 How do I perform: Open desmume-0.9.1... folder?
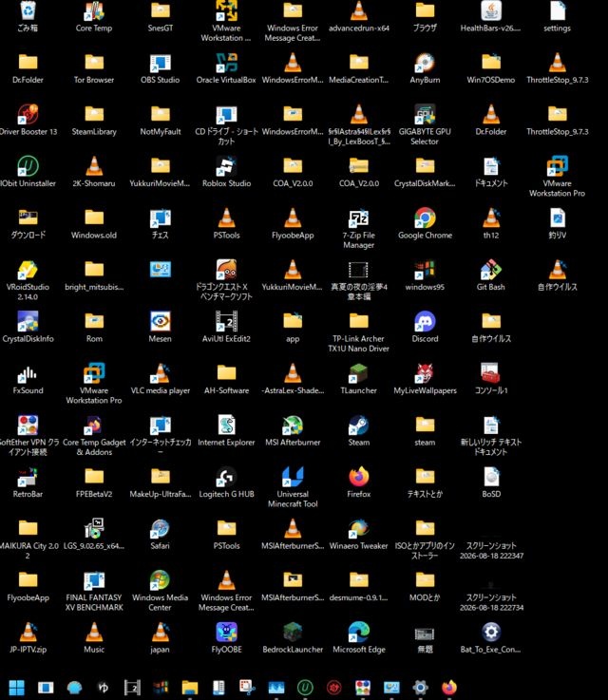point(358,580)
